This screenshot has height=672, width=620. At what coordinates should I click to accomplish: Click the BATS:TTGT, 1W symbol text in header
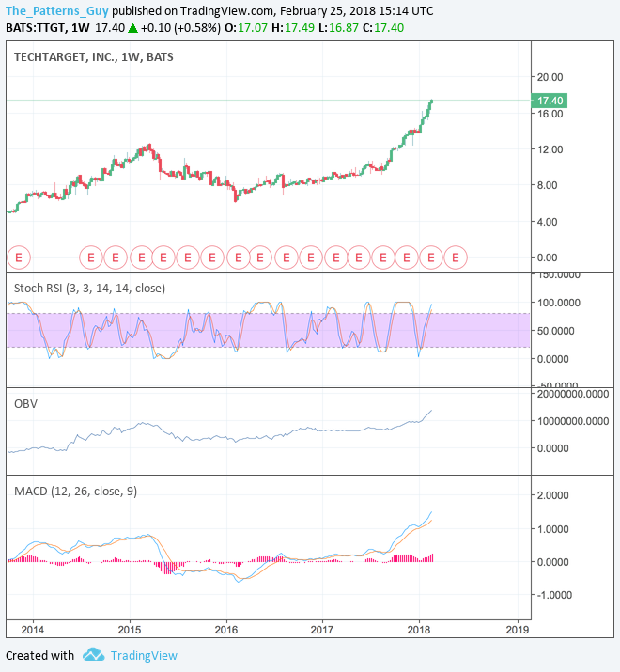tap(48, 28)
